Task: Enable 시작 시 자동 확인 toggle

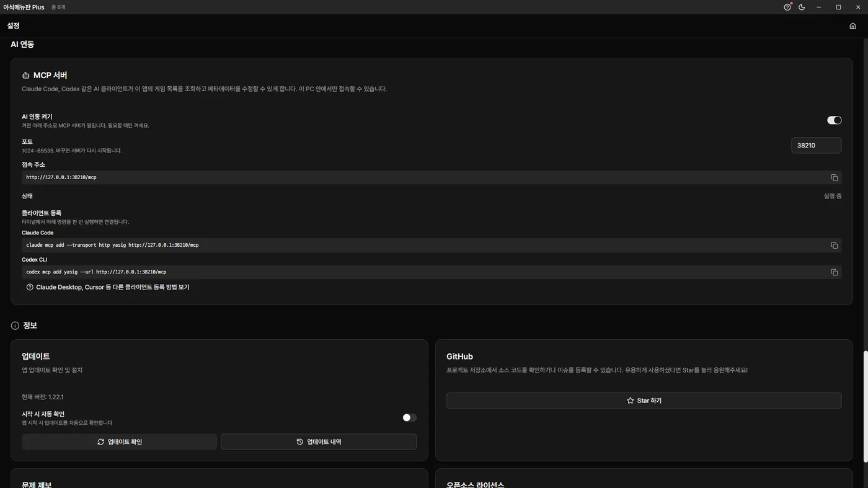Action: pyautogui.click(x=409, y=418)
